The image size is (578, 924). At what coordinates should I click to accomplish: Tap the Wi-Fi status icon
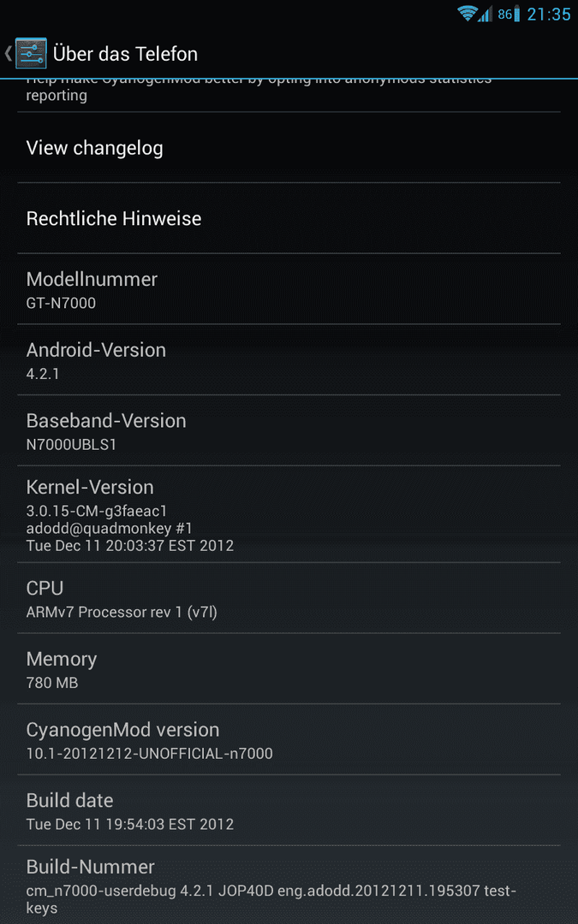pos(468,14)
